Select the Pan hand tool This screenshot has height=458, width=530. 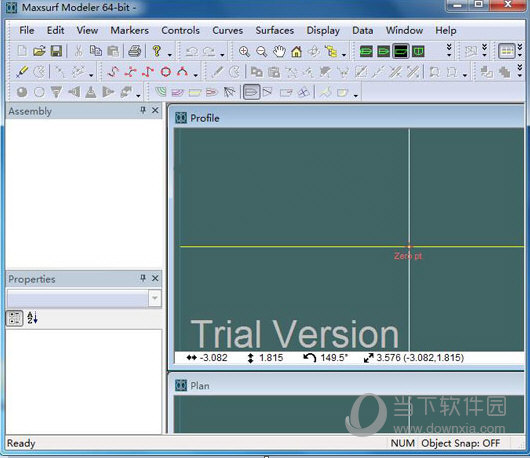[x=279, y=51]
